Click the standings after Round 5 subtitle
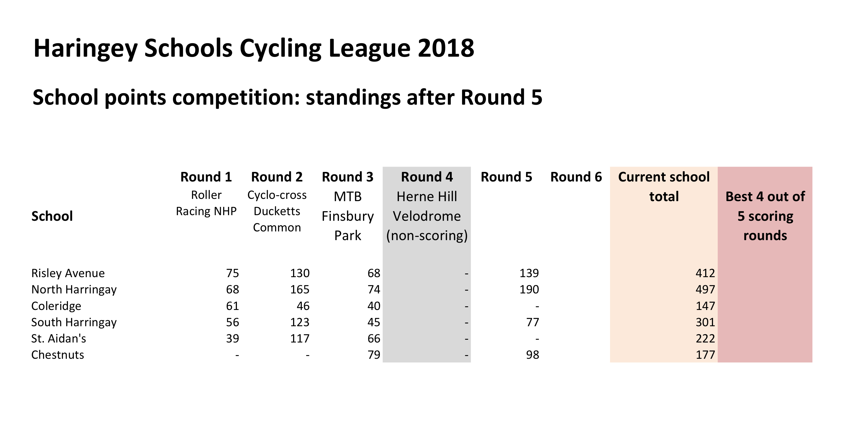 (x=287, y=98)
